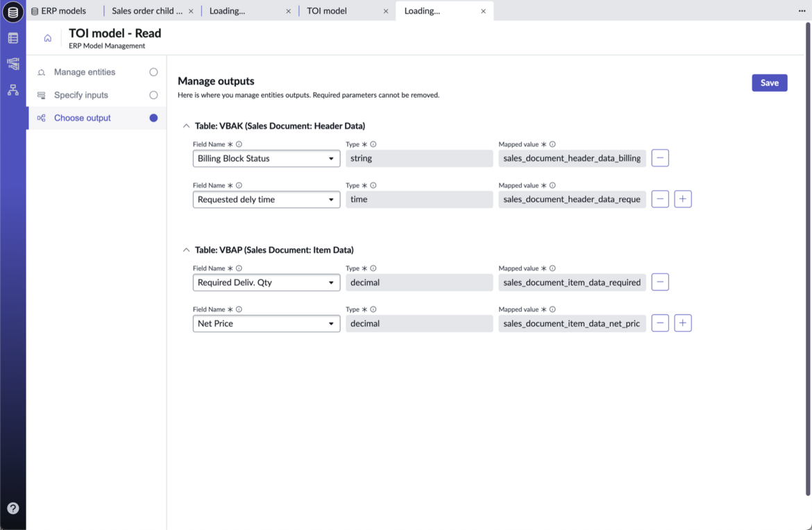Switch to the ERP models tab
The height and width of the screenshot is (530, 812).
(x=58, y=11)
